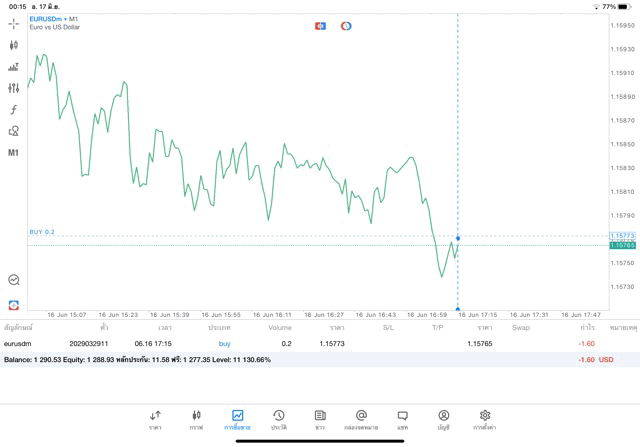Image resolution: width=640 pixels, height=447 pixels.
Task: Click the blue-red square icon above chart
Action: 320,26
